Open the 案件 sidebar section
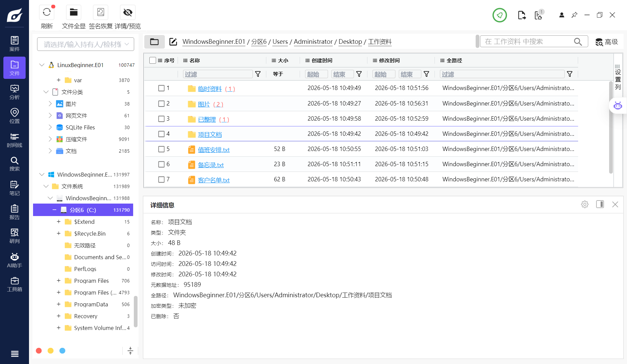 tap(14, 44)
